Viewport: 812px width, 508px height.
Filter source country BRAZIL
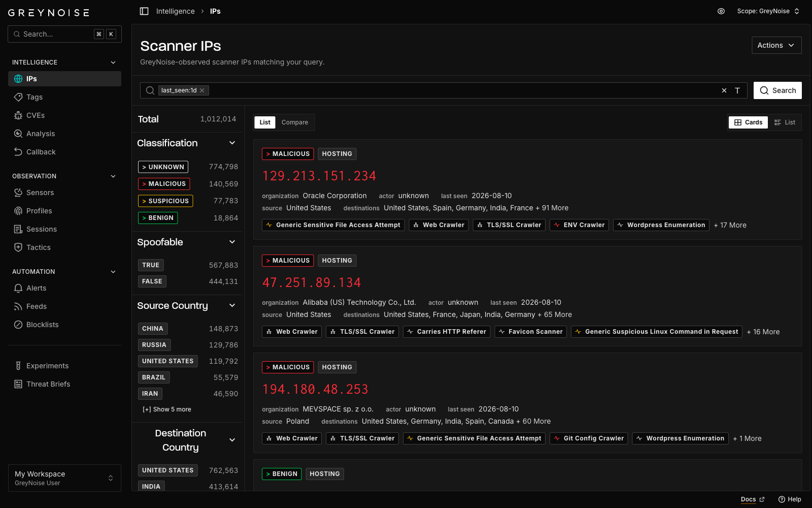(154, 377)
